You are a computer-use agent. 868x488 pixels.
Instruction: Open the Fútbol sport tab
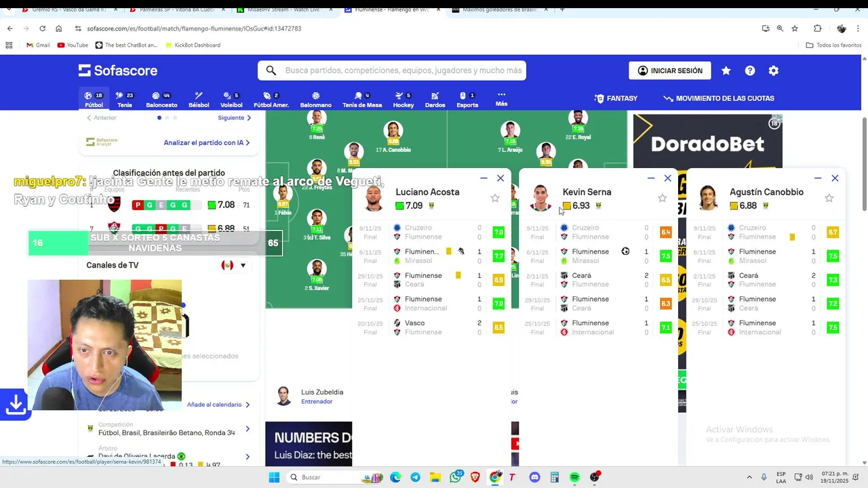94,100
